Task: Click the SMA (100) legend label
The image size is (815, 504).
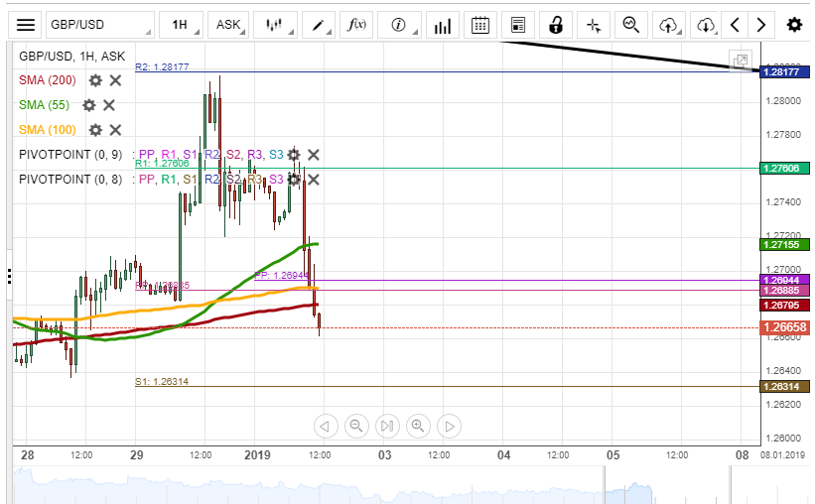Action: pos(48,129)
